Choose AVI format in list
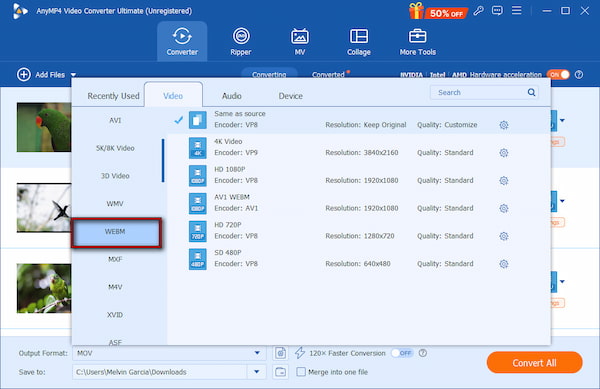The height and width of the screenshot is (389, 600). coord(115,120)
